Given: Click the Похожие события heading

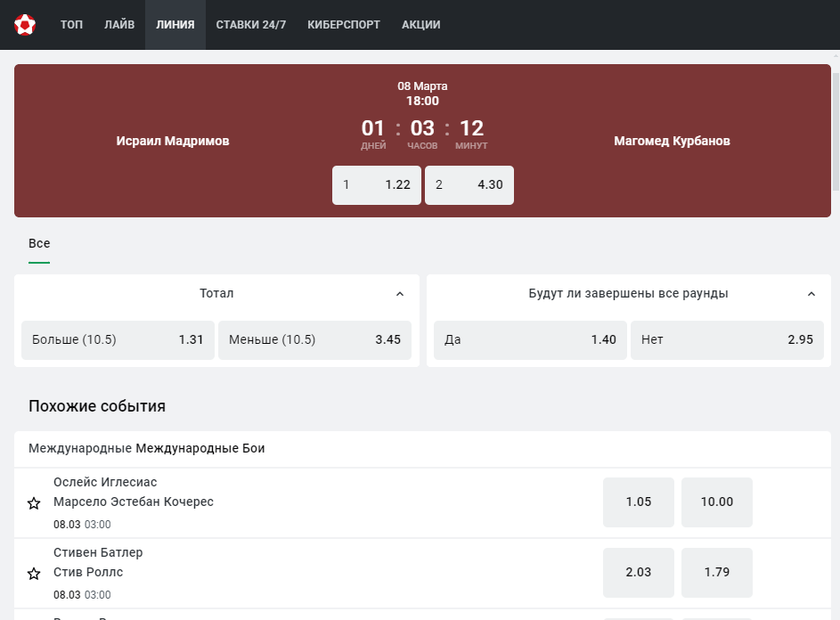Looking at the screenshot, I should [97, 406].
